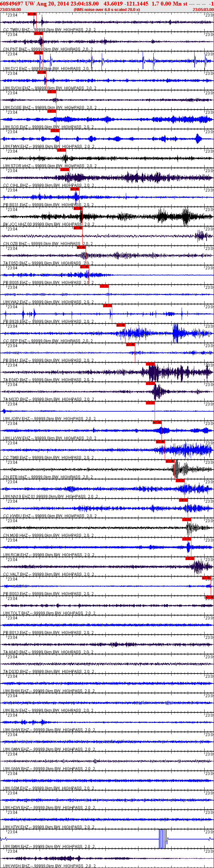Click the red pick flag above CC.TMBU trace
This screenshot has height=868, width=214.
(32, 14)
